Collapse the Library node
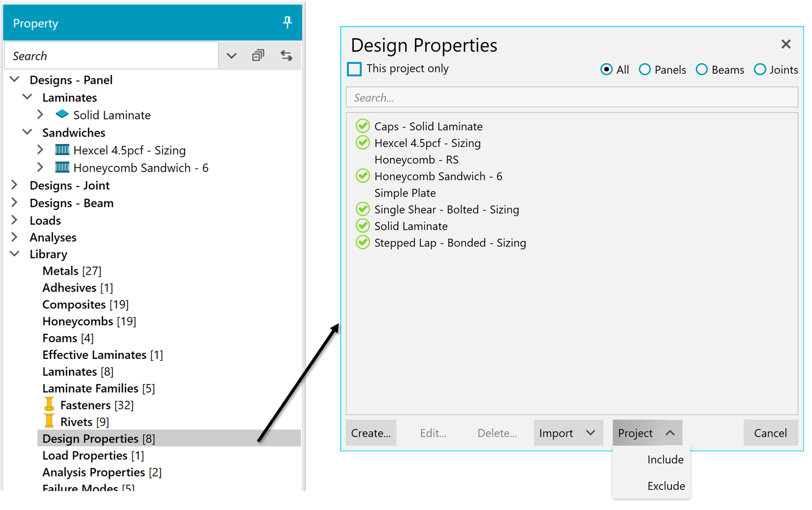 tap(15, 254)
